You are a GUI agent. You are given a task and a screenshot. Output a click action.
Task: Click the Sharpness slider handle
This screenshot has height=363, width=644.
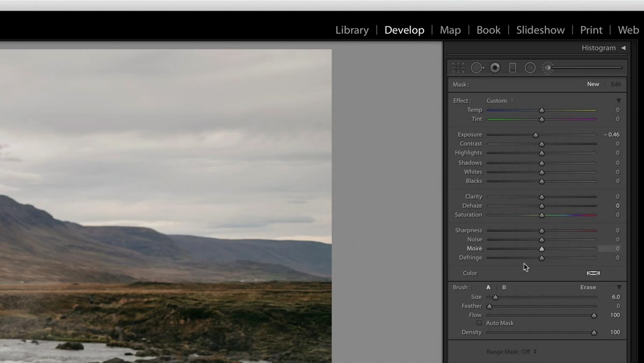tap(541, 230)
